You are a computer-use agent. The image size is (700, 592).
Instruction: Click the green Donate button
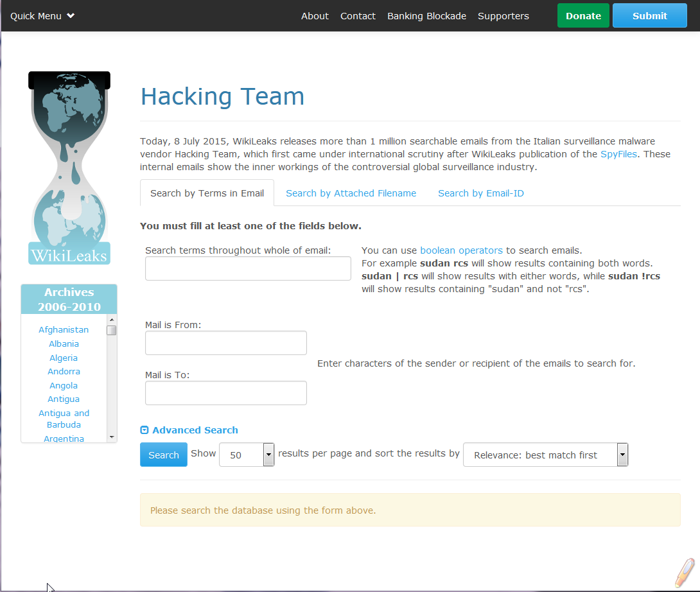[583, 15]
